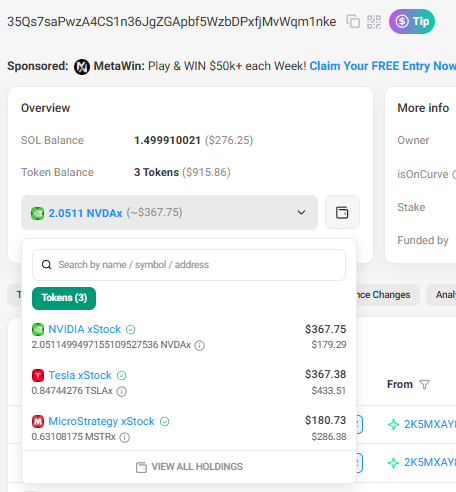Image resolution: width=456 pixels, height=492 pixels.
Task: Click VIEW ALL HOLDINGS
Action: point(189,467)
